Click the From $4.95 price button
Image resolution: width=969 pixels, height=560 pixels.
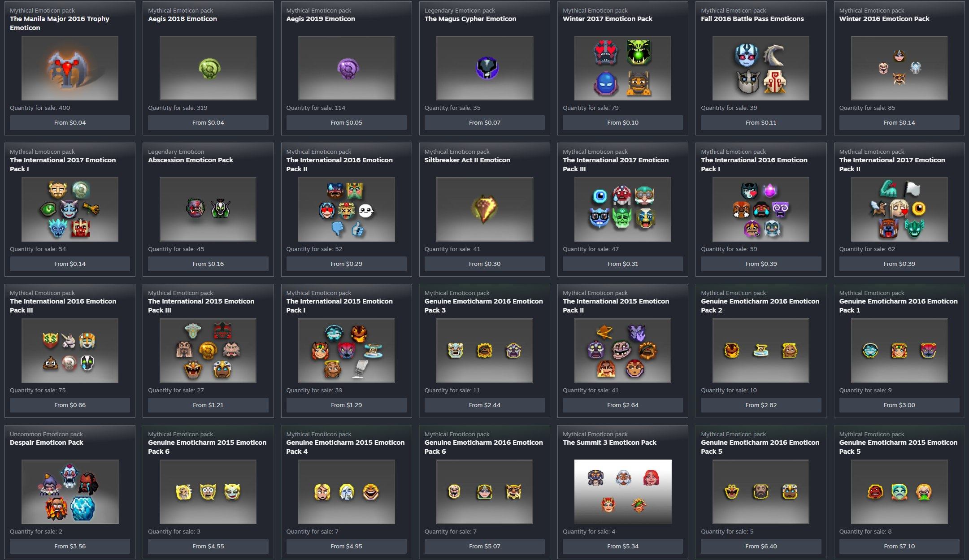(347, 546)
